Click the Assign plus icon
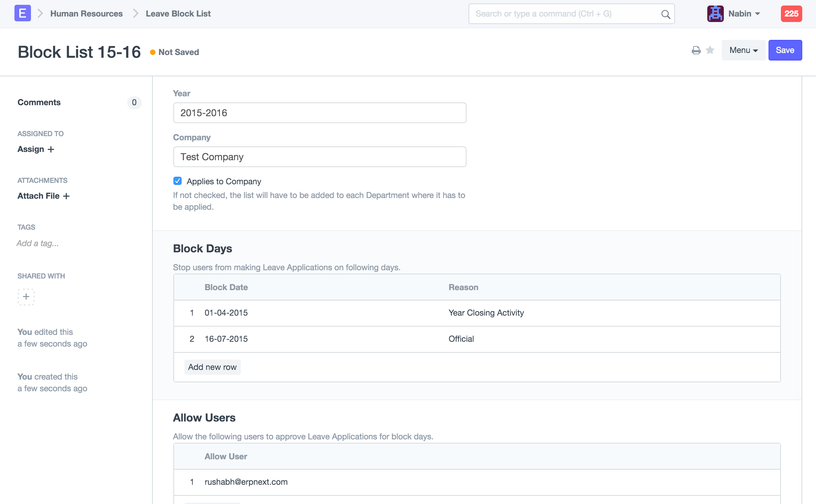The image size is (816, 504). click(51, 149)
